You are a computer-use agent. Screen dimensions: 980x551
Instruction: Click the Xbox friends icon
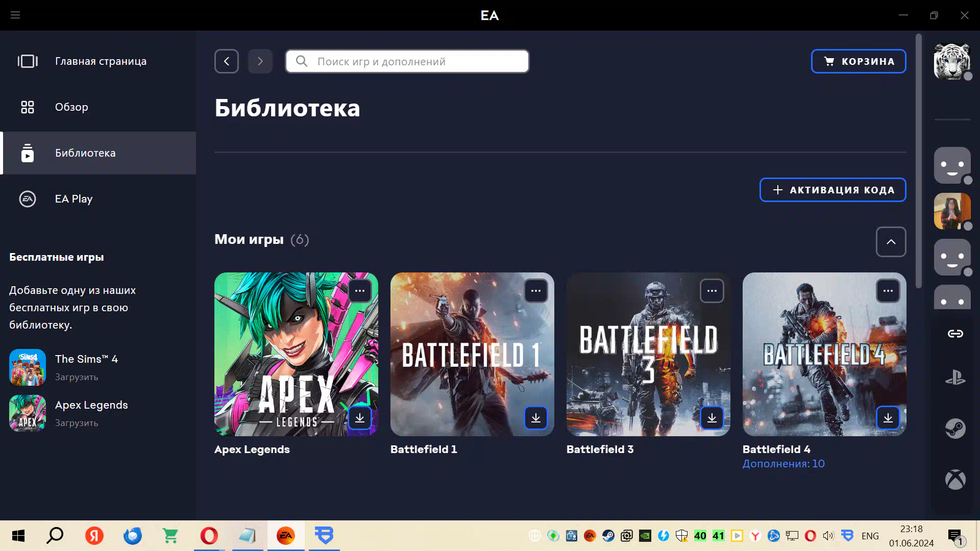(955, 480)
